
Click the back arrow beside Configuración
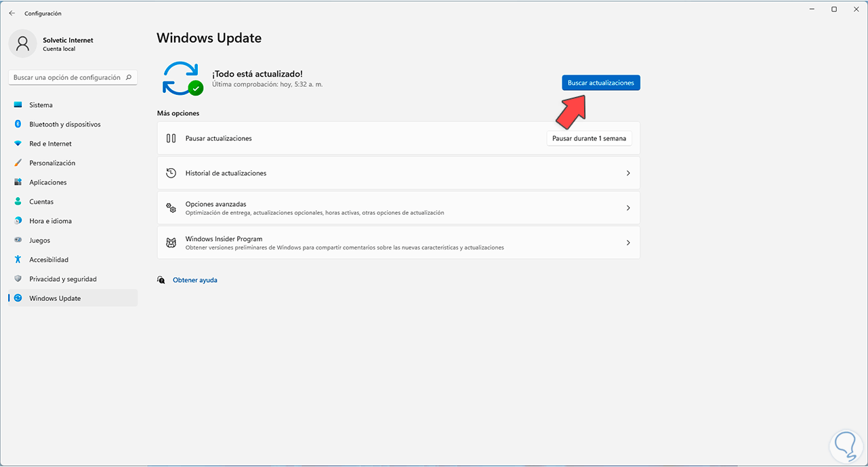[12, 13]
